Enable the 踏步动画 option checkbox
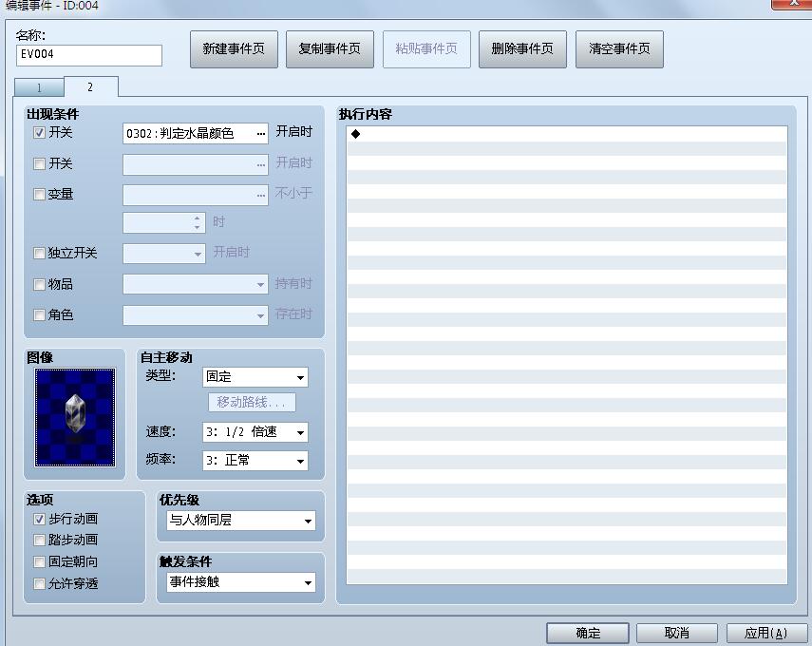812x646 pixels. pos(39,541)
